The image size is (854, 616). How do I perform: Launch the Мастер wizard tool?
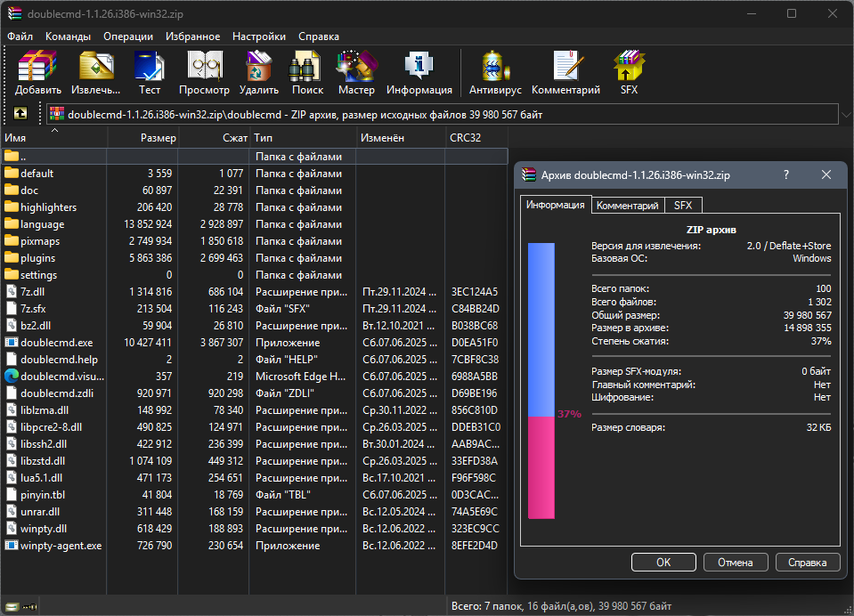coord(357,65)
